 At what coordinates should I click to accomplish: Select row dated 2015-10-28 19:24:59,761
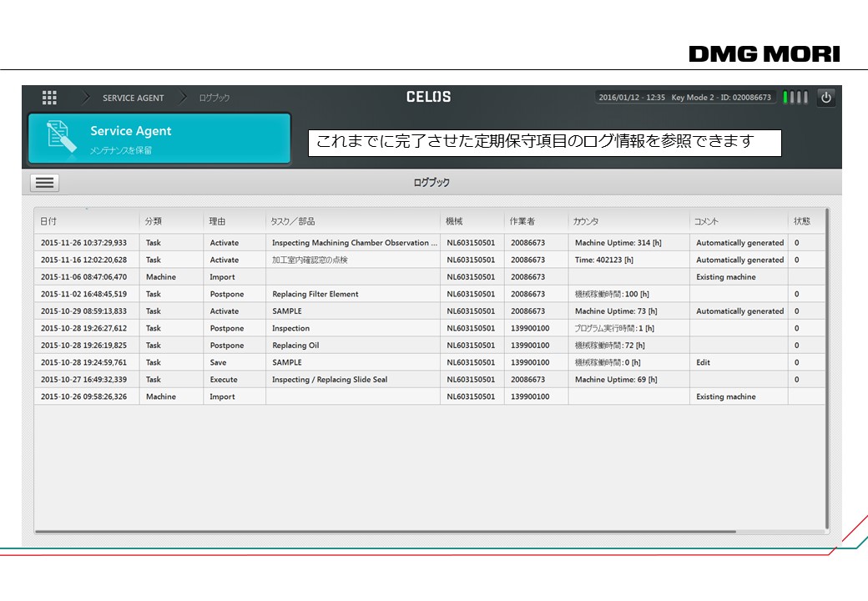coord(430,362)
